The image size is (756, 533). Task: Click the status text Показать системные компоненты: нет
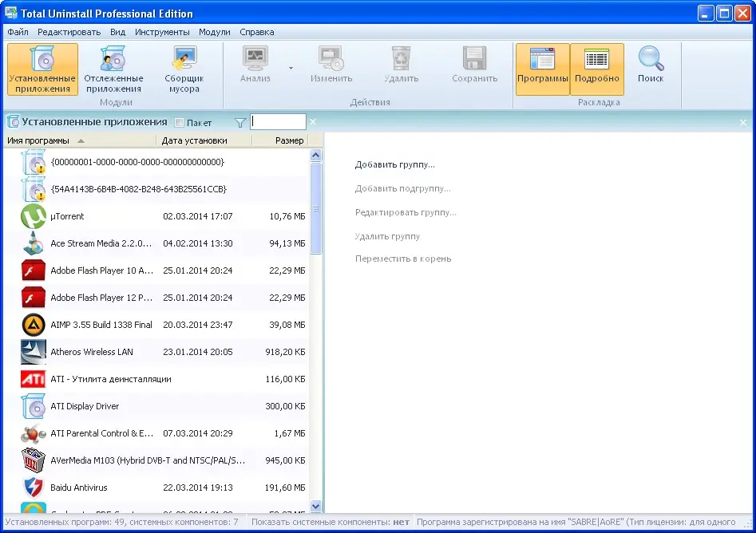[331, 523]
